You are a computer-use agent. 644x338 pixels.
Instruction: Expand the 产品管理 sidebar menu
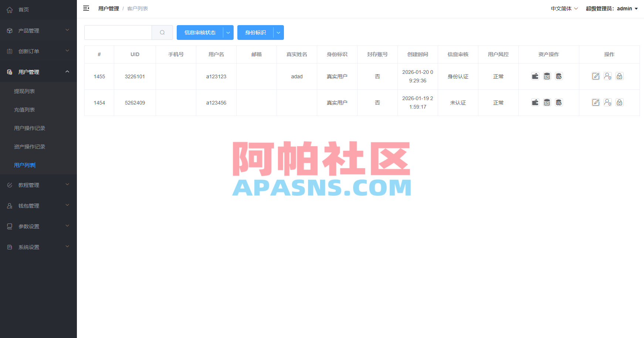(38, 30)
